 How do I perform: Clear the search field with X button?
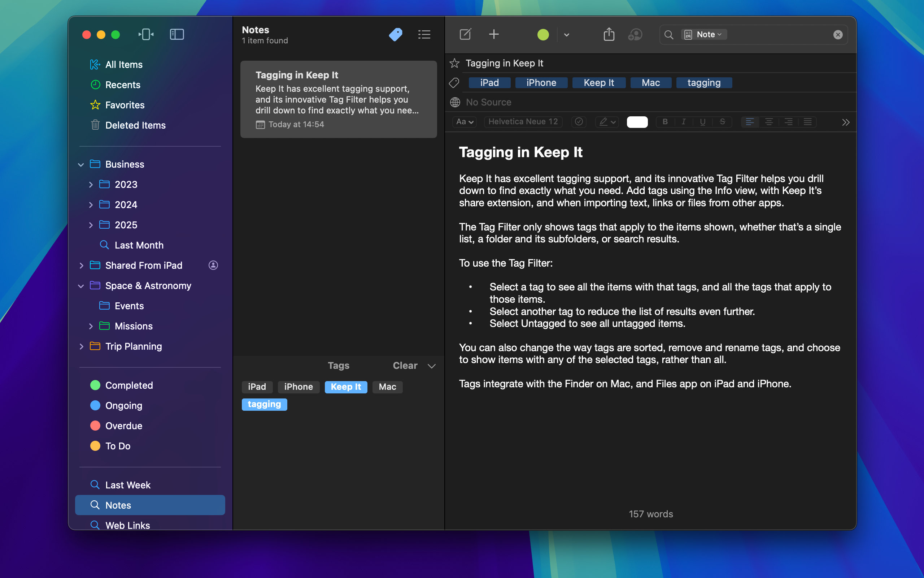coord(838,35)
